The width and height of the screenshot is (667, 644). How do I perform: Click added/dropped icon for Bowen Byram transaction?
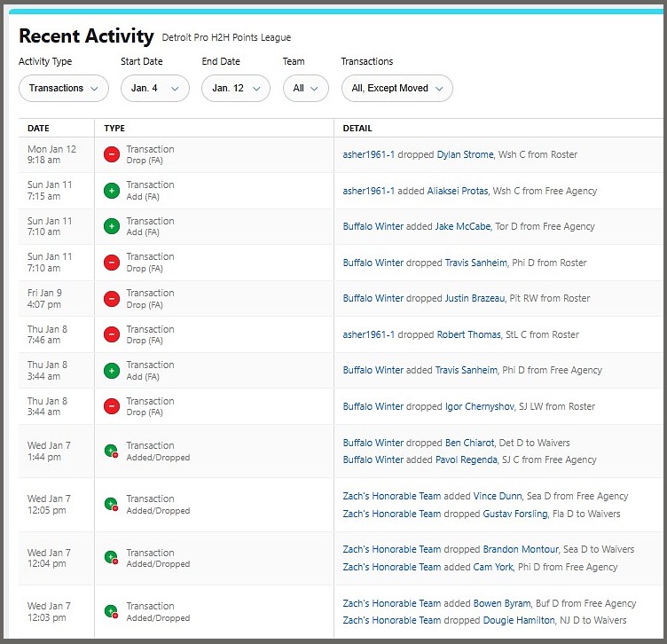[112, 611]
